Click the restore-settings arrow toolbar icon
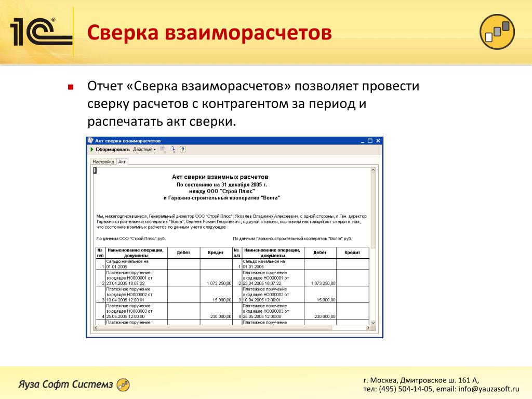 point(173,149)
